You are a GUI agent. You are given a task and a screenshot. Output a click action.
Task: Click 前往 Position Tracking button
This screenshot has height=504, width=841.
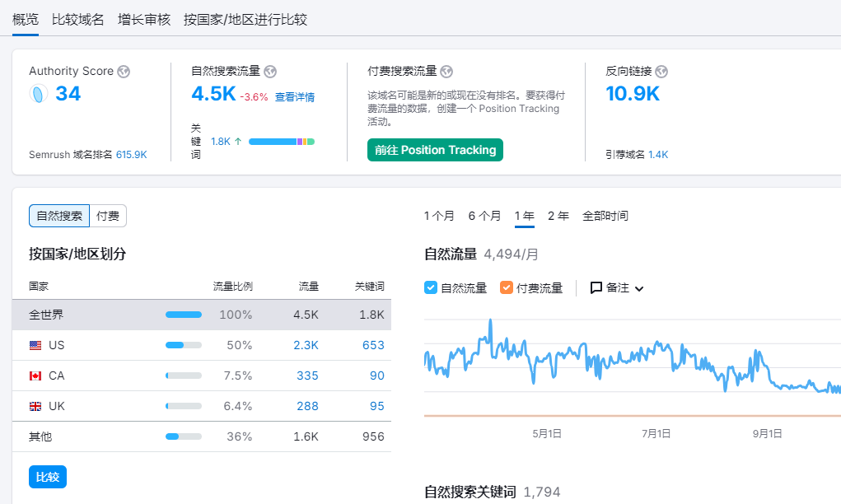(435, 150)
